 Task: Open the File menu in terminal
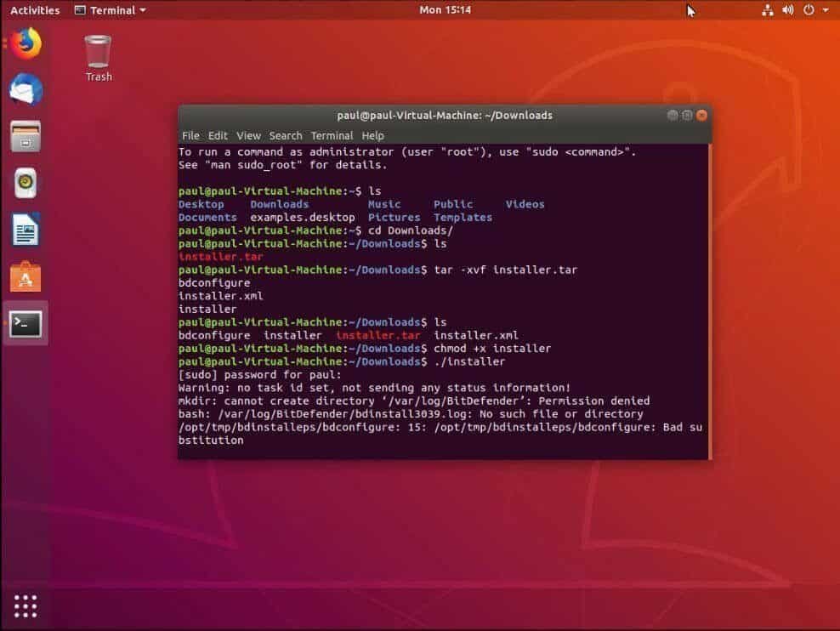190,135
